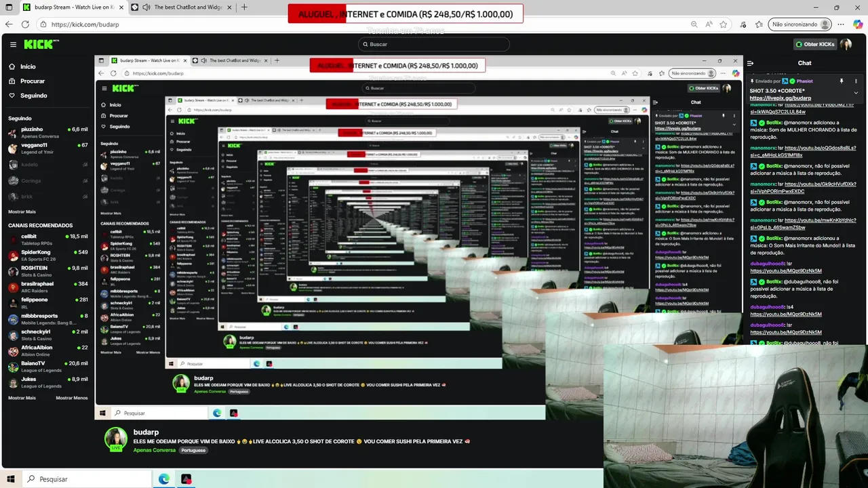Image resolution: width=868 pixels, height=488 pixels.
Task: Open recommended channel felippeone
Action: click(48, 303)
